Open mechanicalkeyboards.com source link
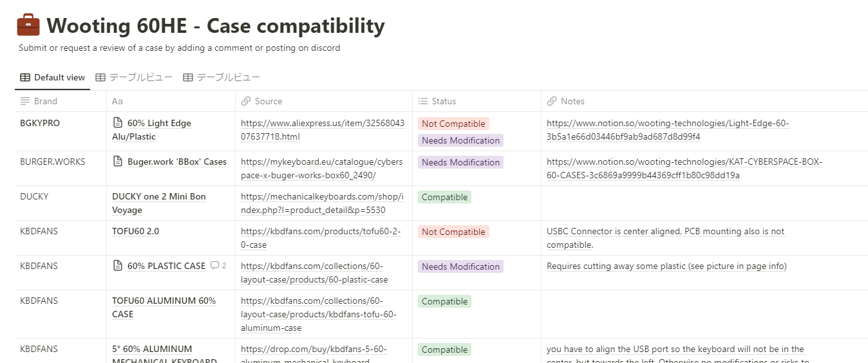The height and width of the screenshot is (363, 868). click(323, 203)
